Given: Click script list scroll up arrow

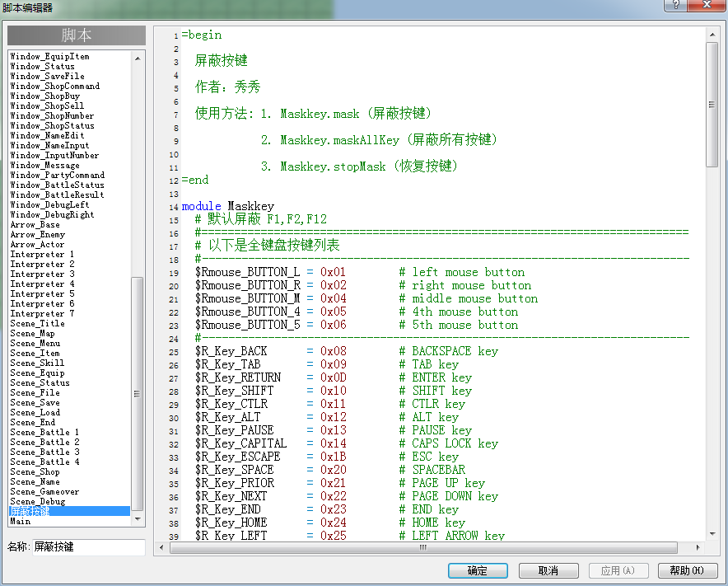Looking at the screenshot, I should pyautogui.click(x=138, y=59).
